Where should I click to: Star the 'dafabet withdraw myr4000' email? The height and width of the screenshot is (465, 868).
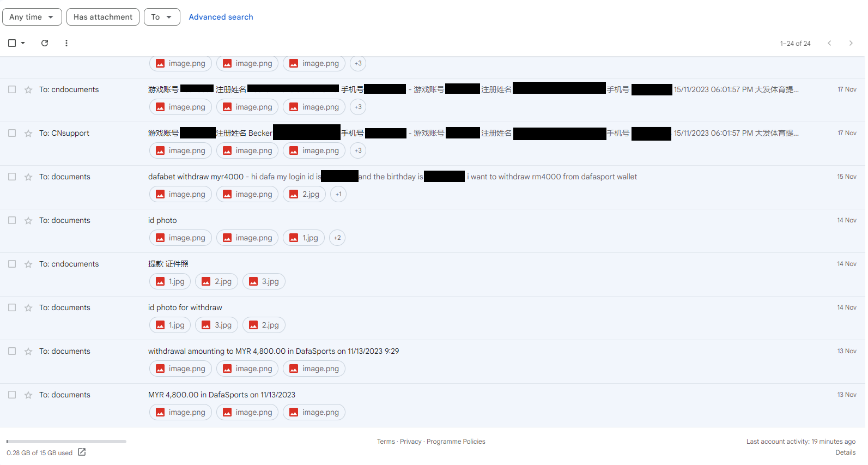(x=28, y=177)
